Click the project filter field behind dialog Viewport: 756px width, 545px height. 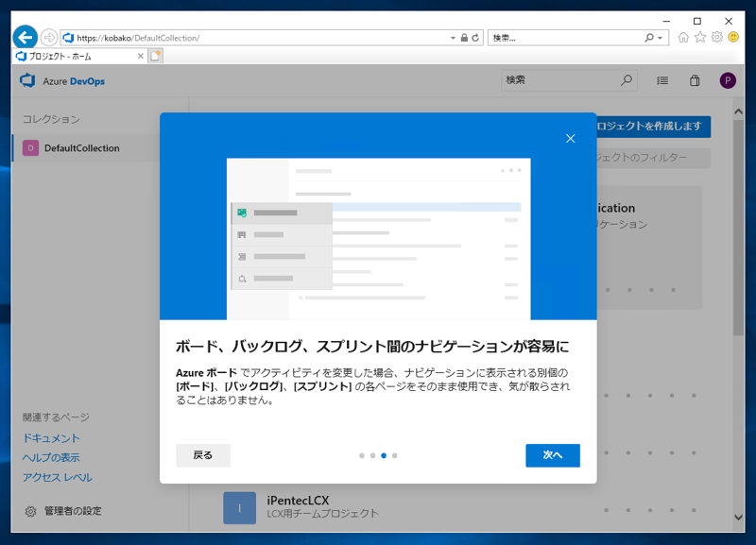click(x=653, y=158)
